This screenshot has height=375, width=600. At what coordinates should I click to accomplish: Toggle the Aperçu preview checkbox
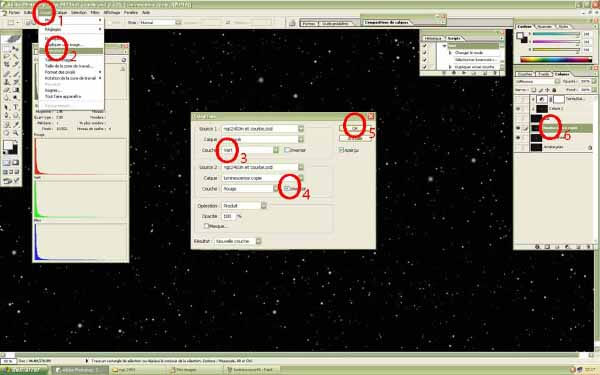[x=341, y=150]
